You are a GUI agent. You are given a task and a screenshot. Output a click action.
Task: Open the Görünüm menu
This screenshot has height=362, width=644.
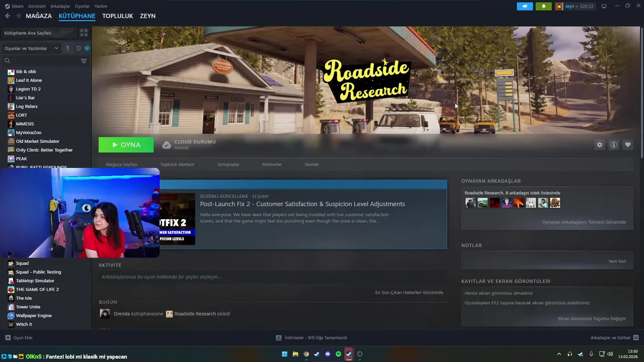pyautogui.click(x=37, y=7)
